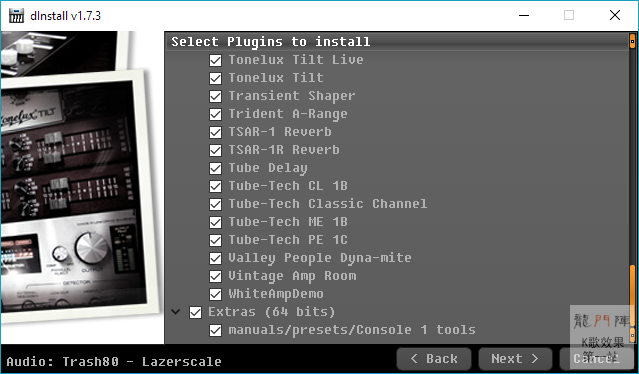This screenshot has height=374, width=639.
Task: Uncheck manuals/presets/Console 1 tools
Action: pos(215,330)
